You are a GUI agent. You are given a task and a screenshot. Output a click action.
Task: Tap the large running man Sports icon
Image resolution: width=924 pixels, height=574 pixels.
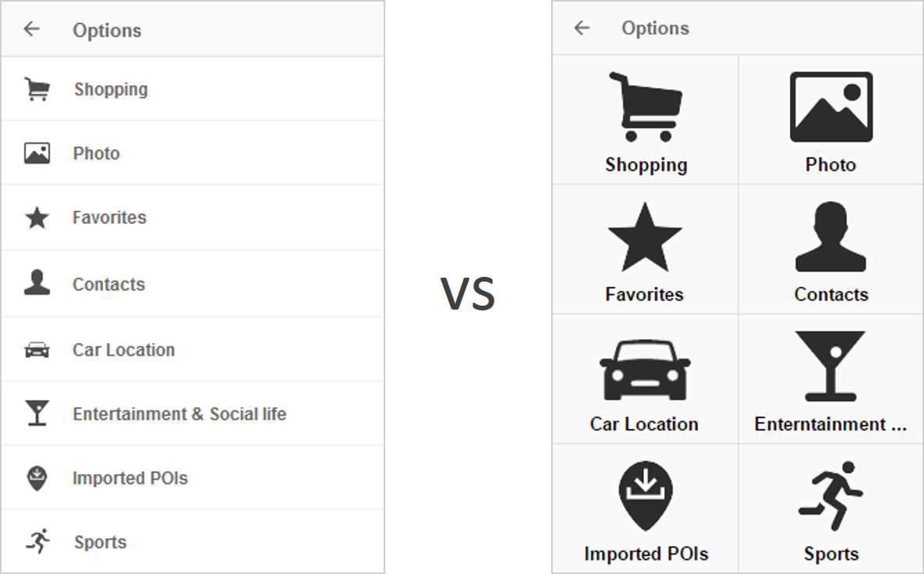[x=831, y=495]
